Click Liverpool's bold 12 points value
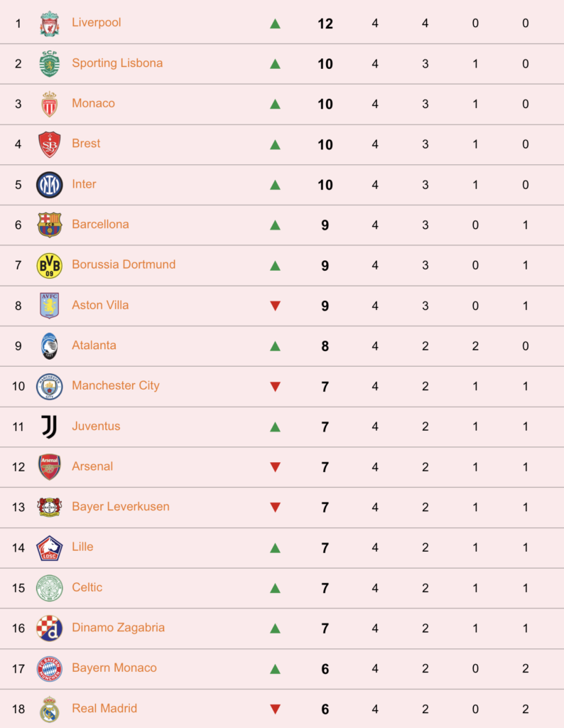 [325, 23]
